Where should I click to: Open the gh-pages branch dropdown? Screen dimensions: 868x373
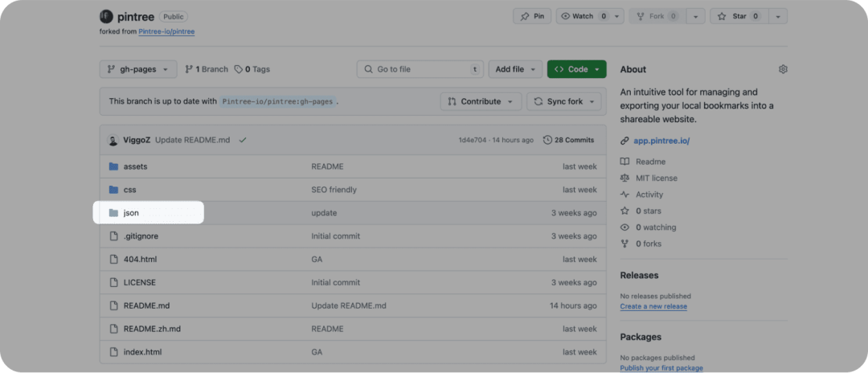(138, 69)
